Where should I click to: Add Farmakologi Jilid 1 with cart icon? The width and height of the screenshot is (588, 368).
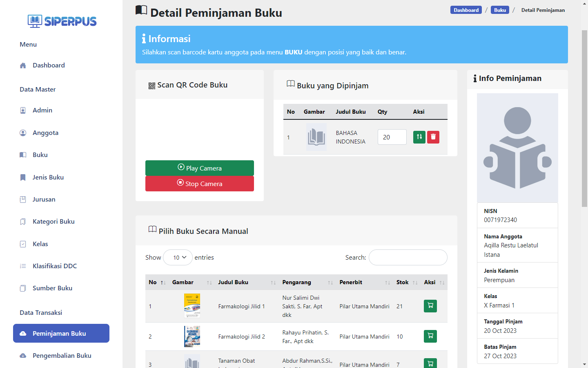430,306
